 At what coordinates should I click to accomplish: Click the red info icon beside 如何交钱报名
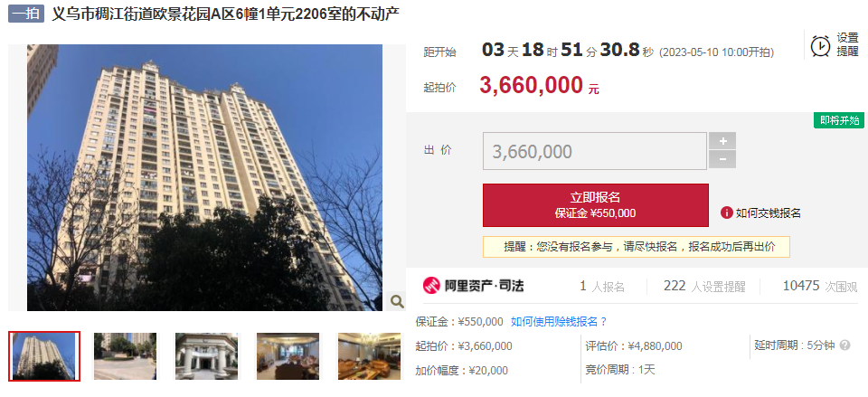click(x=727, y=213)
